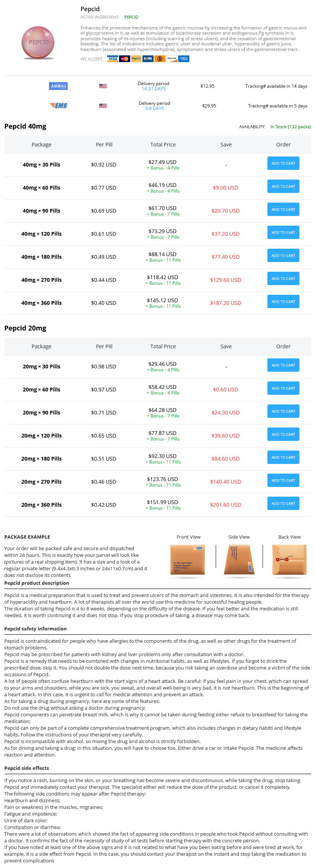The height and width of the screenshot is (868, 315).
Task: Add 40mg × 30 Pills to cart
Action: click(x=283, y=164)
